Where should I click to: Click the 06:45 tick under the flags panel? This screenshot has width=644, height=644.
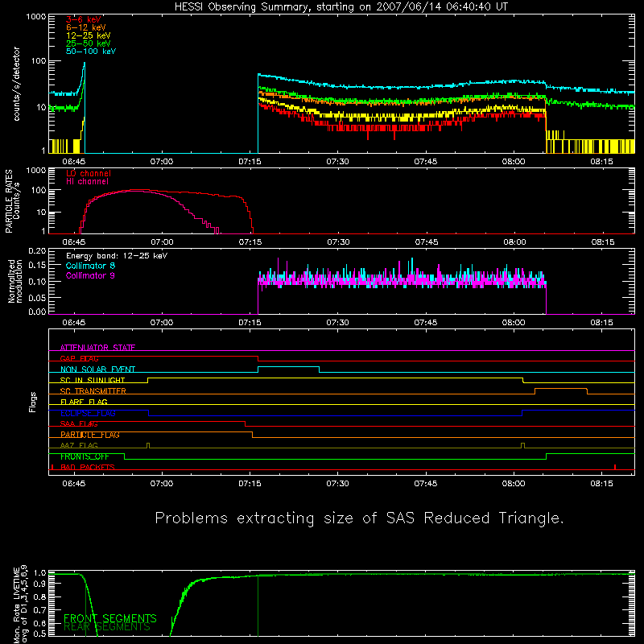[74, 484]
